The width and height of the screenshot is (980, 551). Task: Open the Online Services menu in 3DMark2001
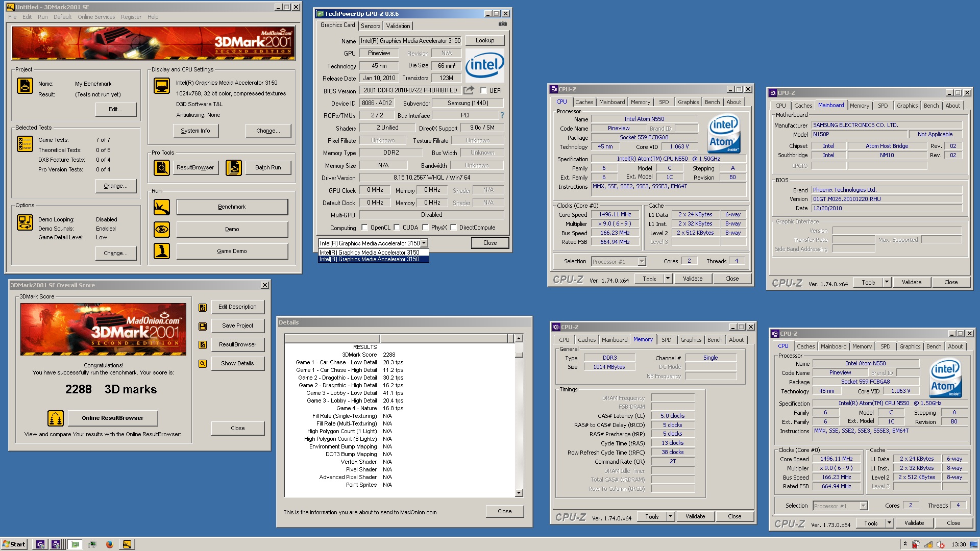(x=96, y=17)
